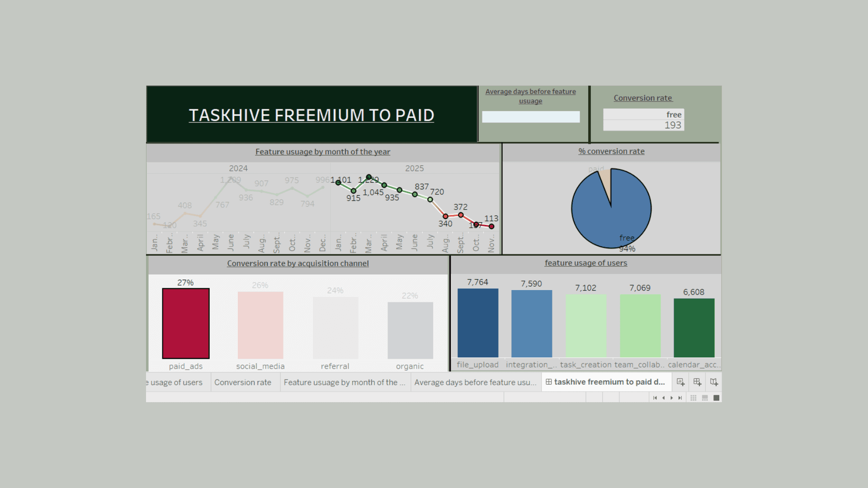
Task: Click the New Story icon
Action: (714, 382)
